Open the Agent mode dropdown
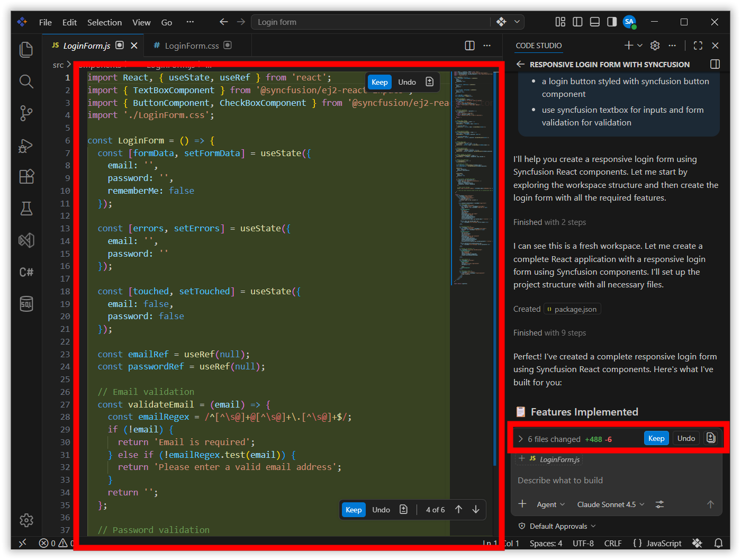Screen dimensions: 741x560 pos(550,504)
